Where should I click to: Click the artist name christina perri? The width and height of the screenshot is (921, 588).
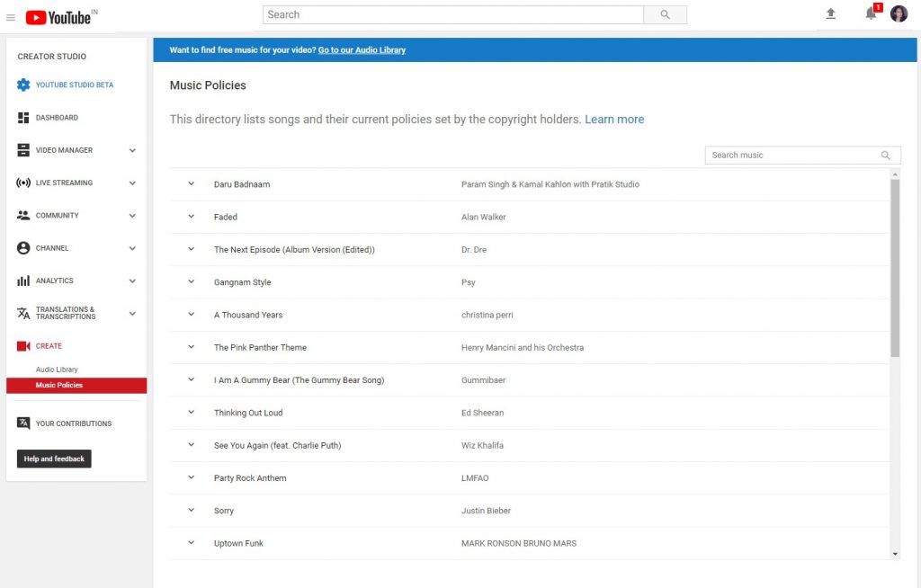point(487,315)
